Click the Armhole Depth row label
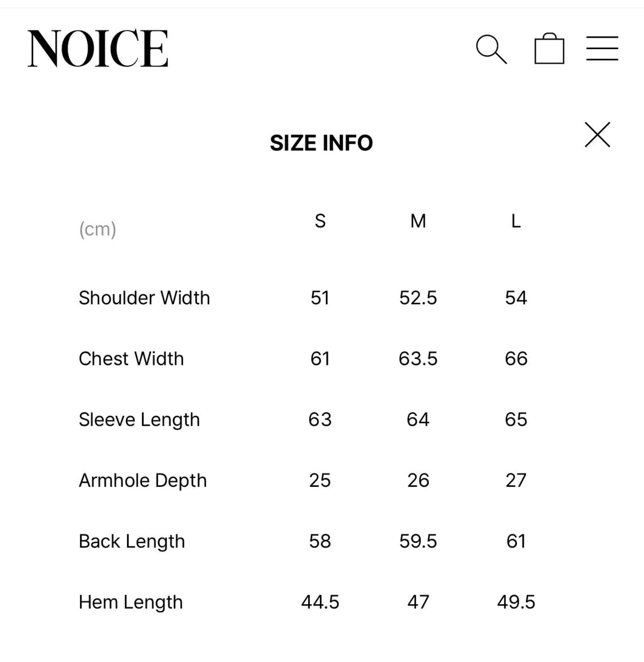This screenshot has height=662, width=644. click(143, 481)
